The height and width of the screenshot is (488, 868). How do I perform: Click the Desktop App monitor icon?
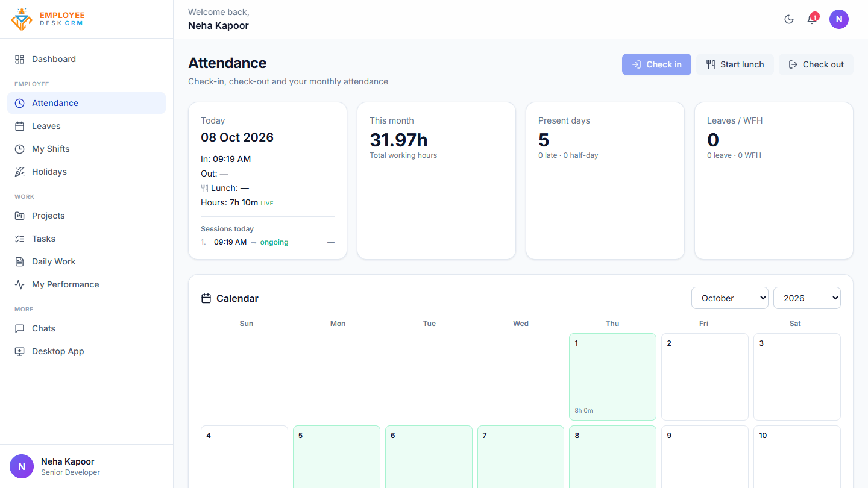[20, 351]
